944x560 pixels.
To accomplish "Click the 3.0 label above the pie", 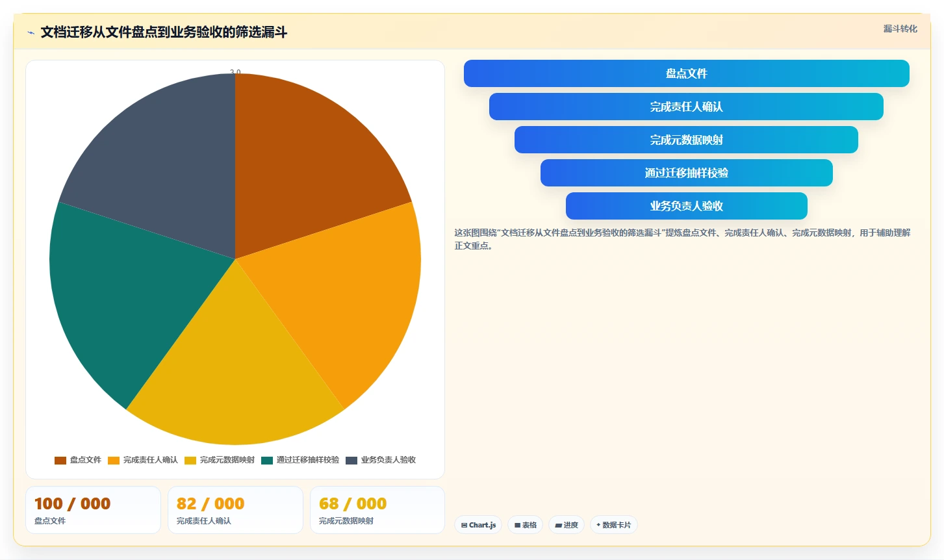I will [x=235, y=72].
